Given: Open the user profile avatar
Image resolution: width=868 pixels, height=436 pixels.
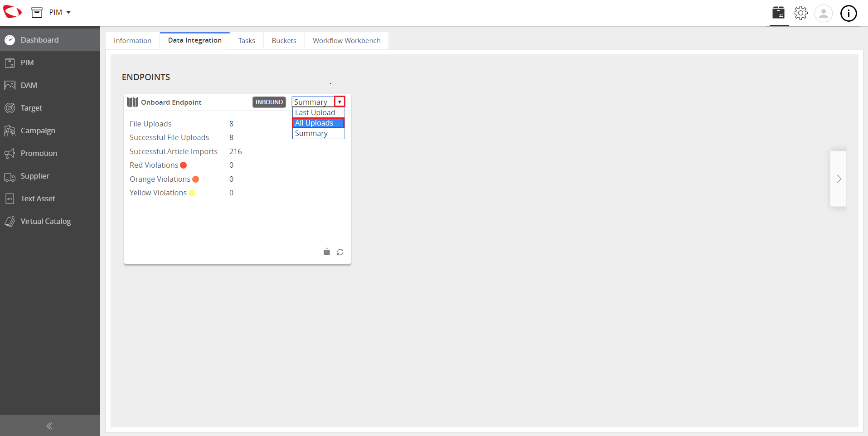Looking at the screenshot, I should (x=824, y=13).
